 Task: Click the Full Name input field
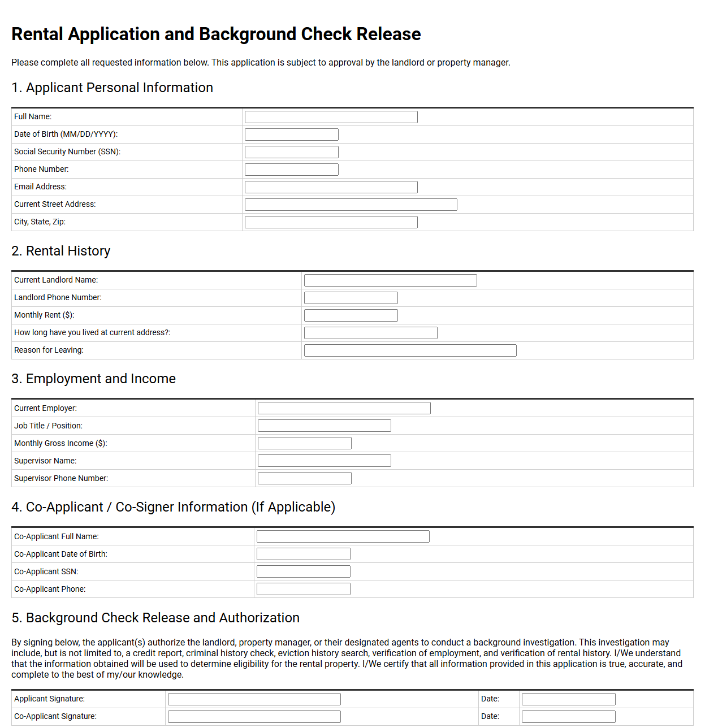[331, 117]
